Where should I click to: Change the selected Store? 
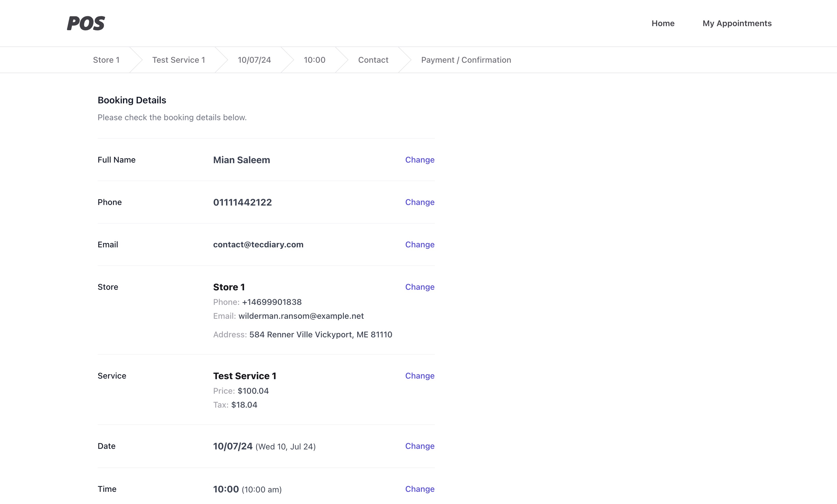pyautogui.click(x=420, y=287)
